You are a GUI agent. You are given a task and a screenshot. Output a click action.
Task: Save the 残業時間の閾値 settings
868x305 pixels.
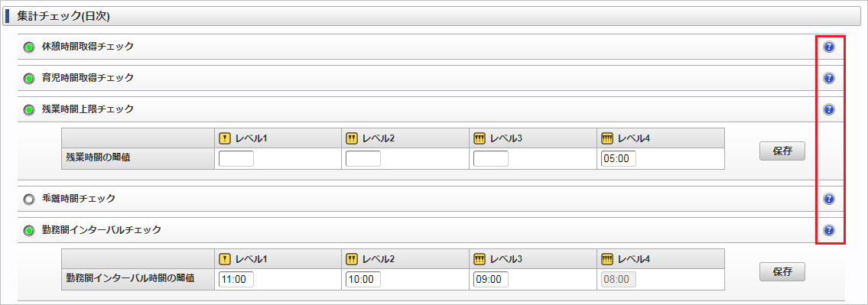point(782,151)
